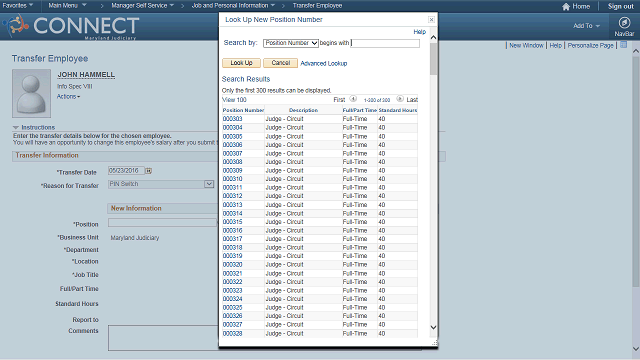Click the JOHN HAMMELL name link

pyautogui.click(x=86, y=75)
